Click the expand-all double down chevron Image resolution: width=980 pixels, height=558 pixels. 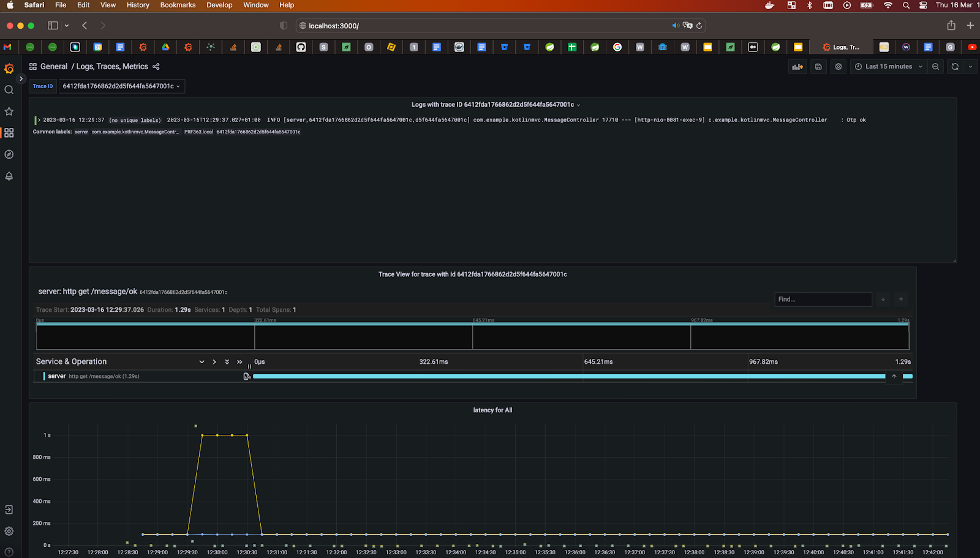(x=227, y=362)
